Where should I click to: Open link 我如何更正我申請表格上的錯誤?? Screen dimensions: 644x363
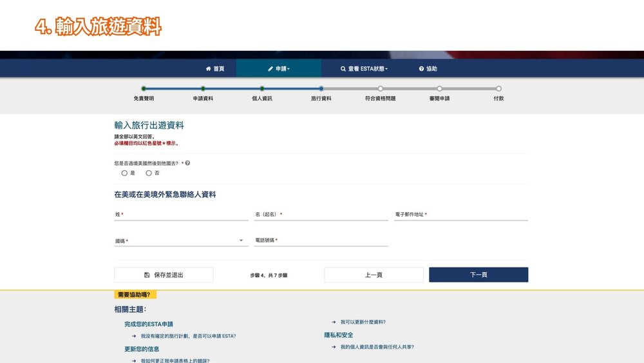click(x=175, y=360)
